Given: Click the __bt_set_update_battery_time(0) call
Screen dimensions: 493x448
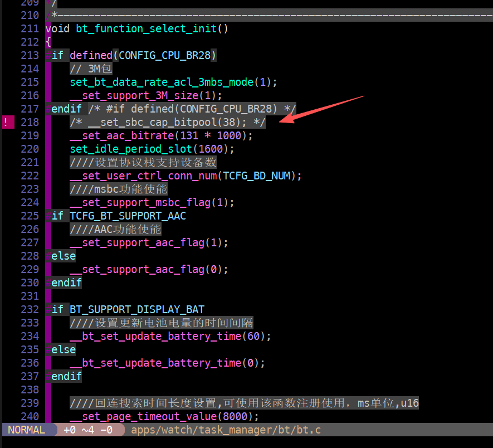Looking at the screenshot, I should pos(167,363).
